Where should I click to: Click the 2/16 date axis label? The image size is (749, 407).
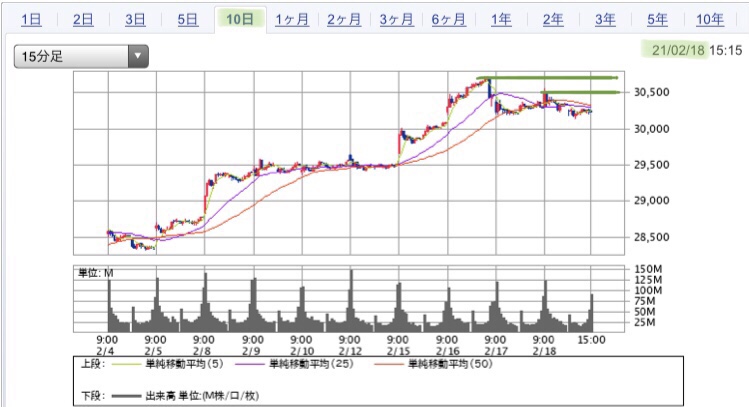coord(447,352)
